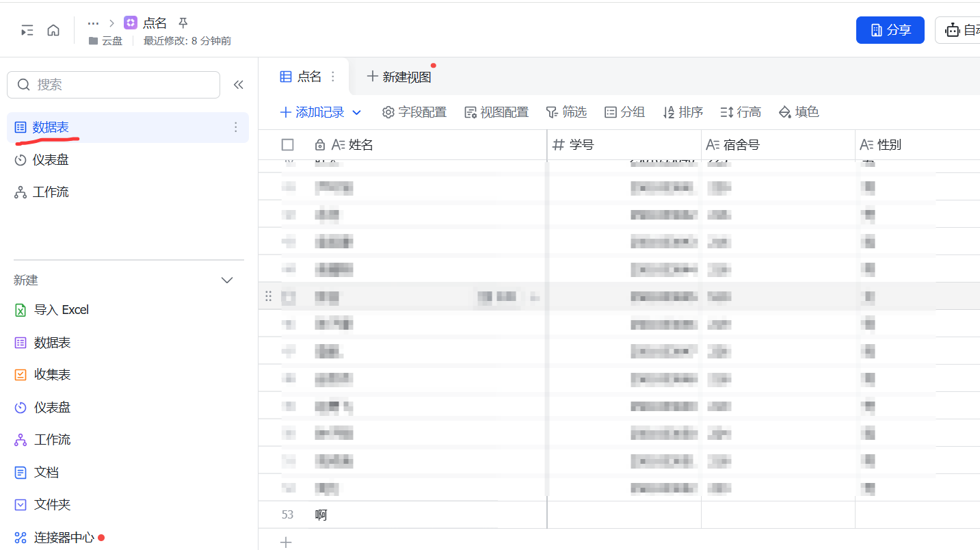
Task: Focus the 搜索 search field
Action: click(x=114, y=85)
